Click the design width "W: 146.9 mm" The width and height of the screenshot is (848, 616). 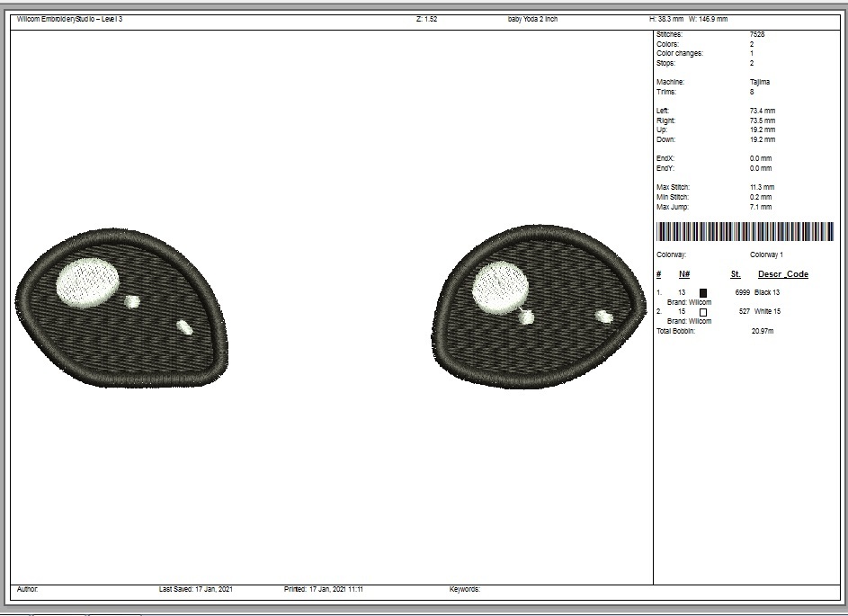pos(708,20)
